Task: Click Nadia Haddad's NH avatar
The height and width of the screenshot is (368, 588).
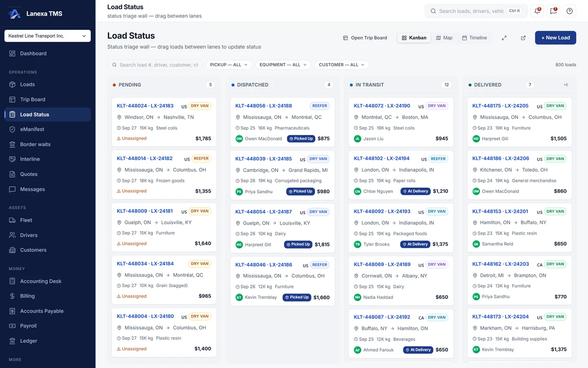Action: (x=358, y=297)
